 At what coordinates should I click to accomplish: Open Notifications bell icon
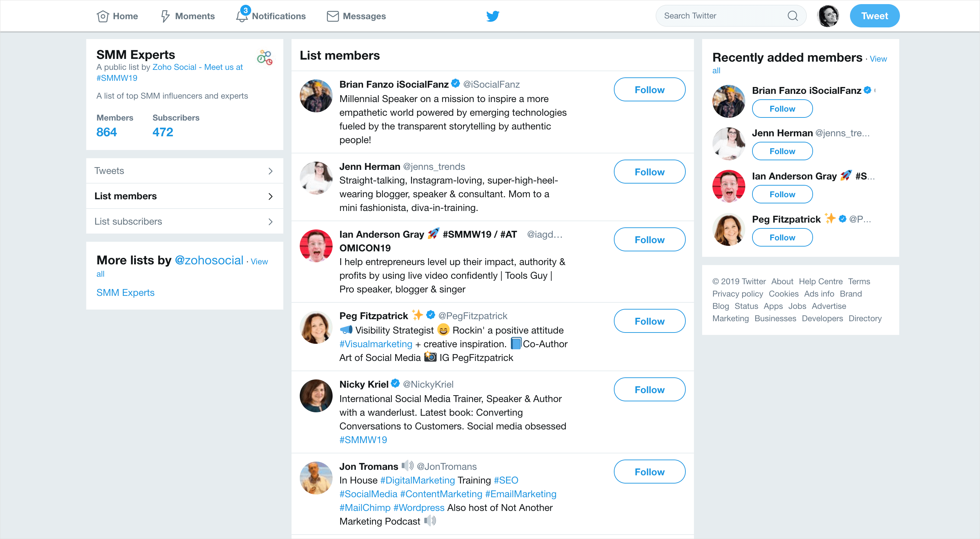[x=242, y=16]
